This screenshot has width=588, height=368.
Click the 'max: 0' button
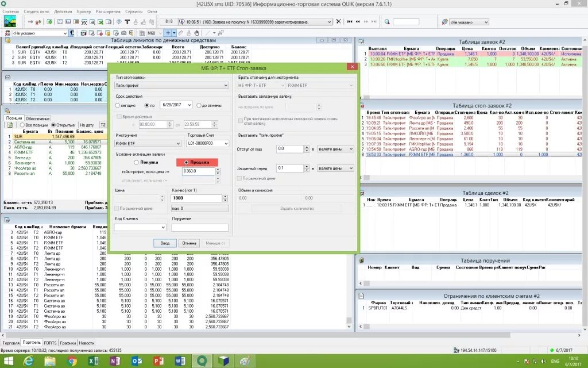tap(199, 208)
